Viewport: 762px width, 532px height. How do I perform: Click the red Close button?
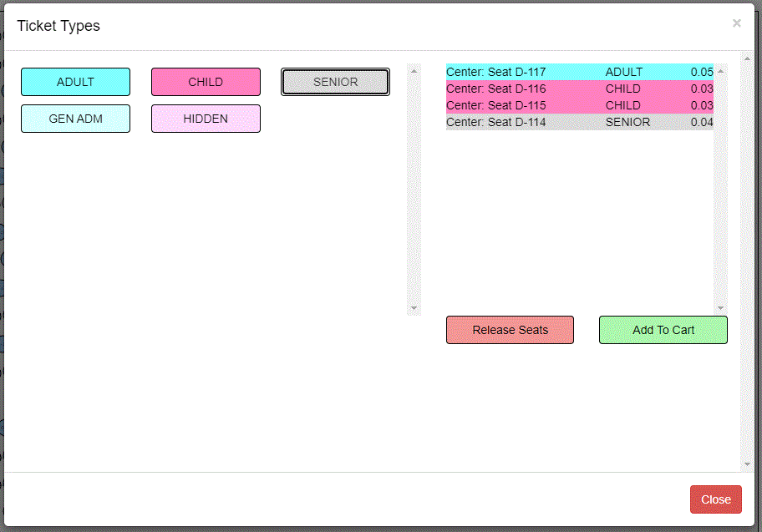[715, 499]
